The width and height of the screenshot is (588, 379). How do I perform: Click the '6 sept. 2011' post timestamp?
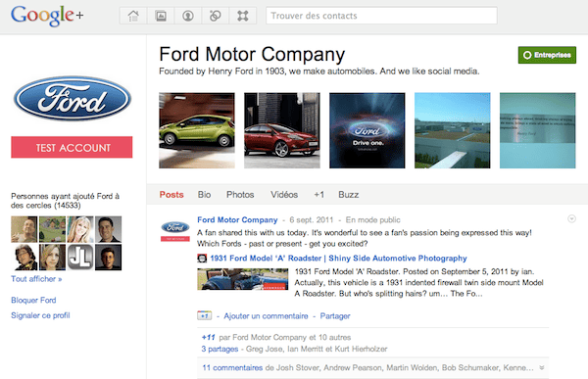tap(312, 220)
